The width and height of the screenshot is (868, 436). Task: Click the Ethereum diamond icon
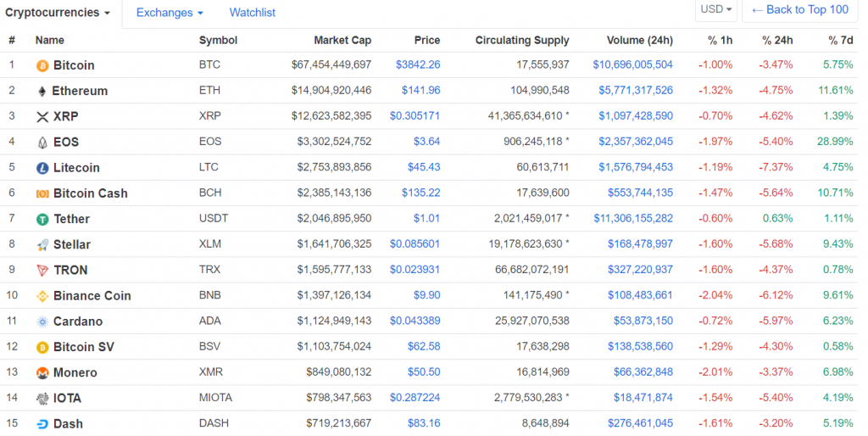[x=42, y=91]
